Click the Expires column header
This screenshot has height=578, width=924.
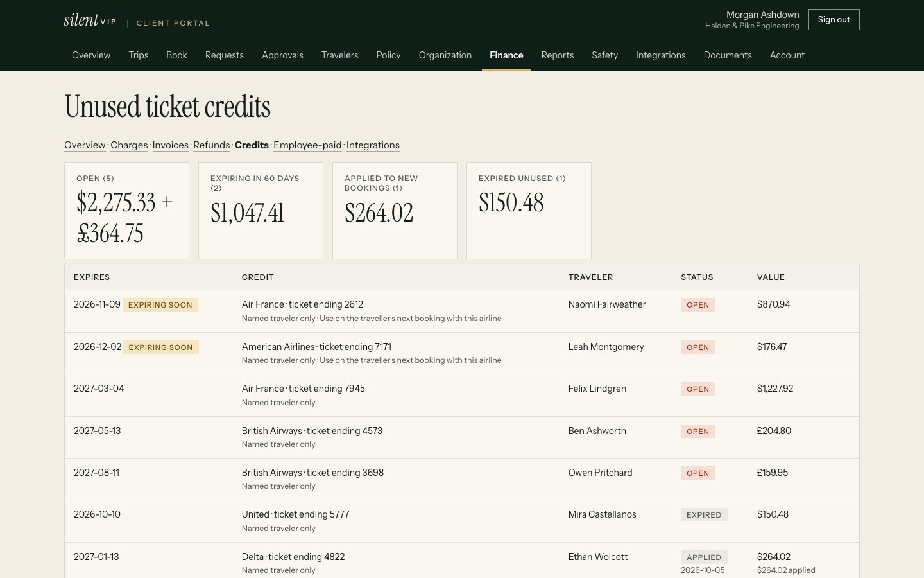pos(92,277)
